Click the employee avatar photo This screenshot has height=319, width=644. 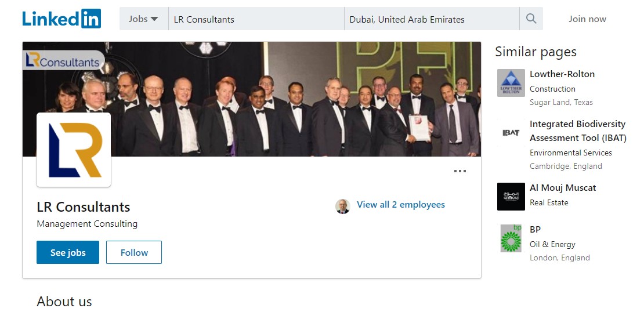pos(343,206)
